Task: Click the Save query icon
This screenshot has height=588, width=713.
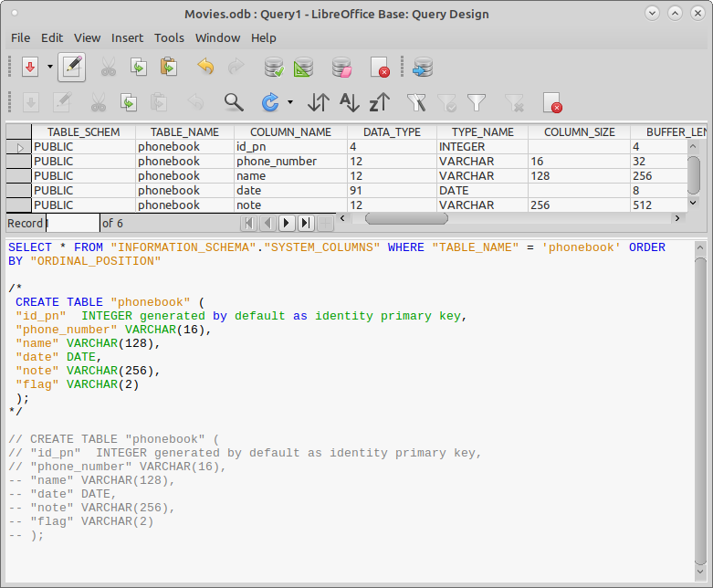Action: coord(30,68)
